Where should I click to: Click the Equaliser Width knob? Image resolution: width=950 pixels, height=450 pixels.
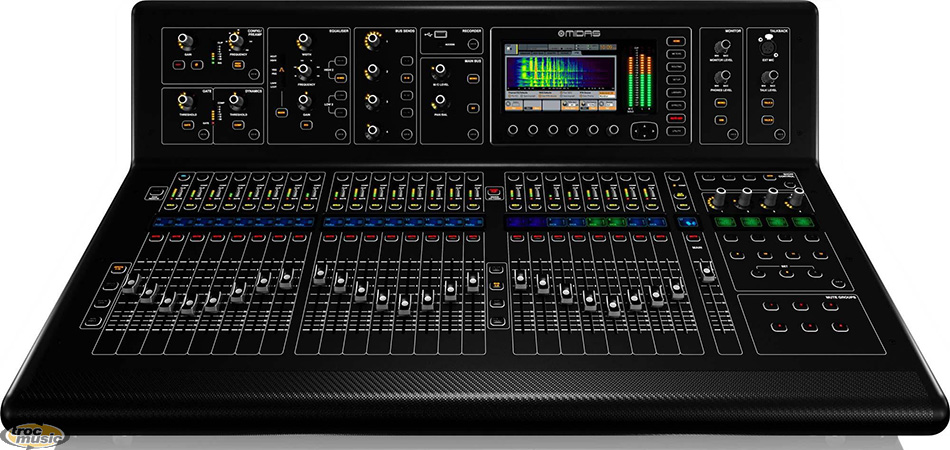305,41
